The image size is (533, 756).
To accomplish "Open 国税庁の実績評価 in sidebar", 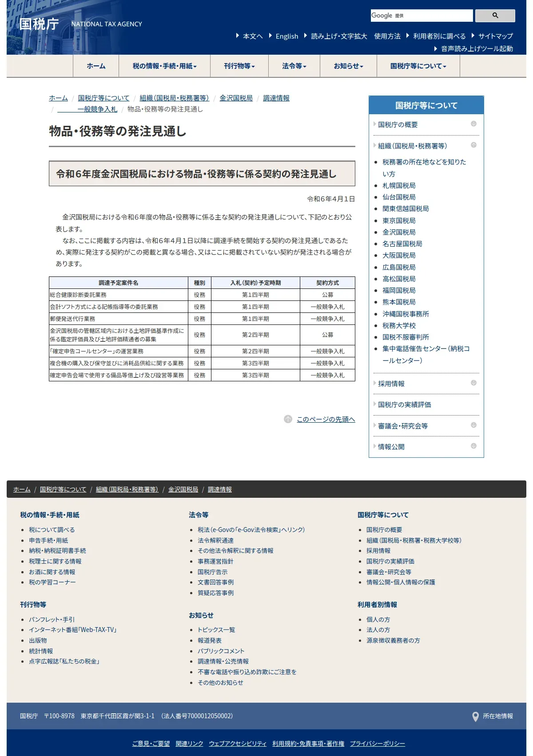I will coord(405,404).
